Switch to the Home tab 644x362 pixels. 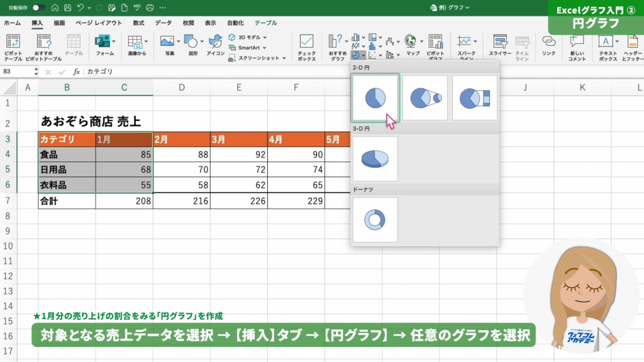pyautogui.click(x=12, y=23)
